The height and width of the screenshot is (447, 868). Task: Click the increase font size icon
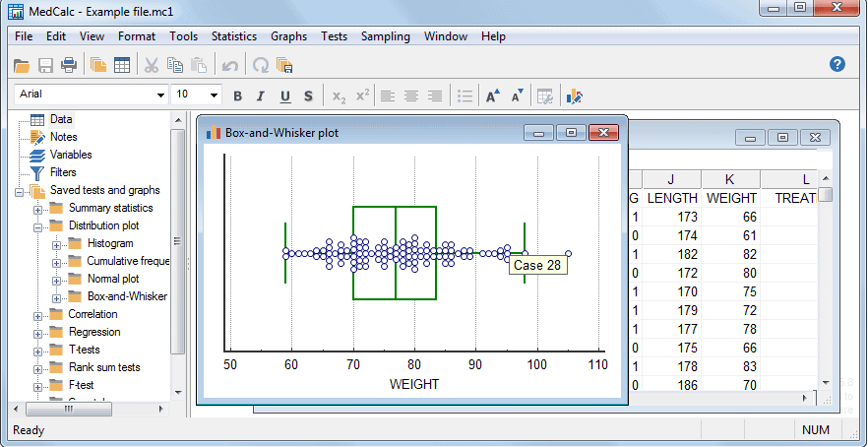pos(493,96)
